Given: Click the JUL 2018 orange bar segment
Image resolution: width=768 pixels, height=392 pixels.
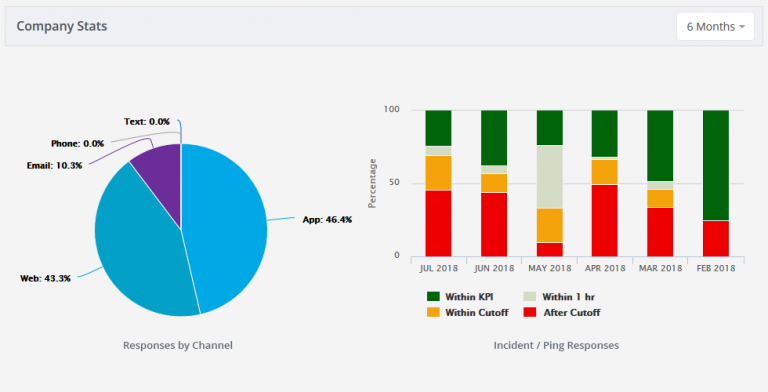Looking at the screenshot, I should 438,173.
